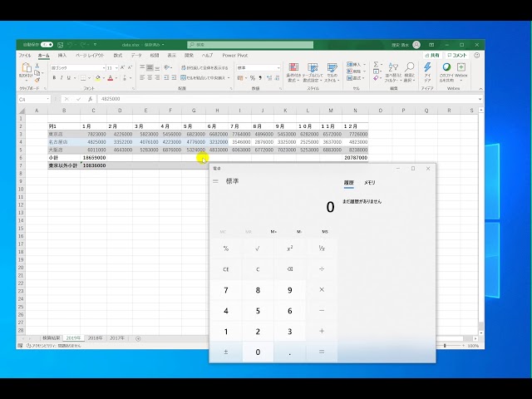
Task: Toggle wrap text (折り返して全体を表示する)
Action: tap(204, 67)
